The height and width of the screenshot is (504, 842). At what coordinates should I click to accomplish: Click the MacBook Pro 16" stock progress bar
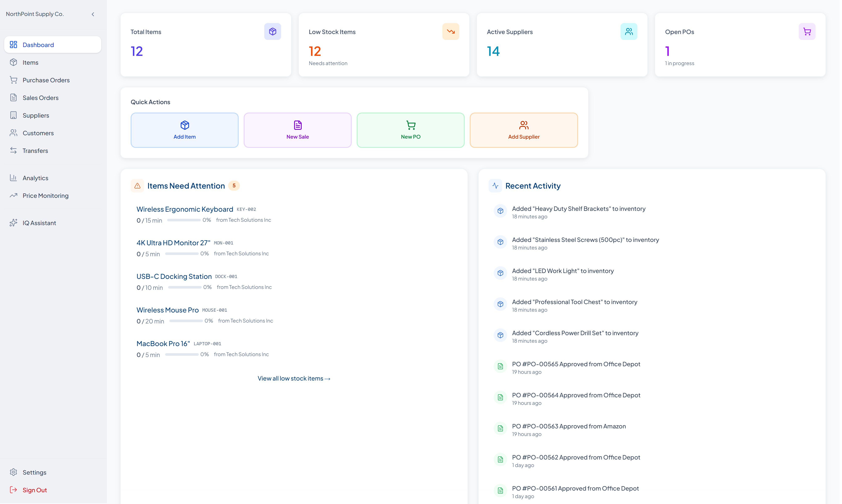(x=182, y=355)
